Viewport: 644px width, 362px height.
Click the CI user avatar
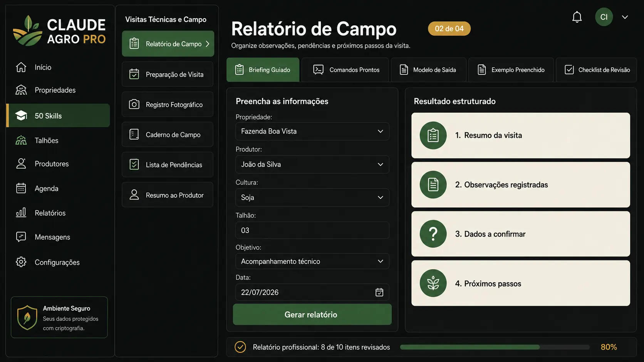point(604,17)
